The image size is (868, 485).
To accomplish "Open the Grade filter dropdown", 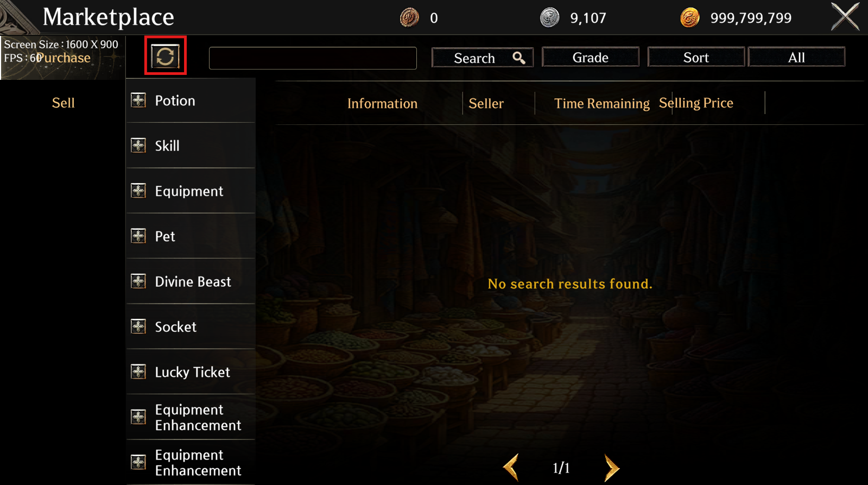I will (591, 57).
